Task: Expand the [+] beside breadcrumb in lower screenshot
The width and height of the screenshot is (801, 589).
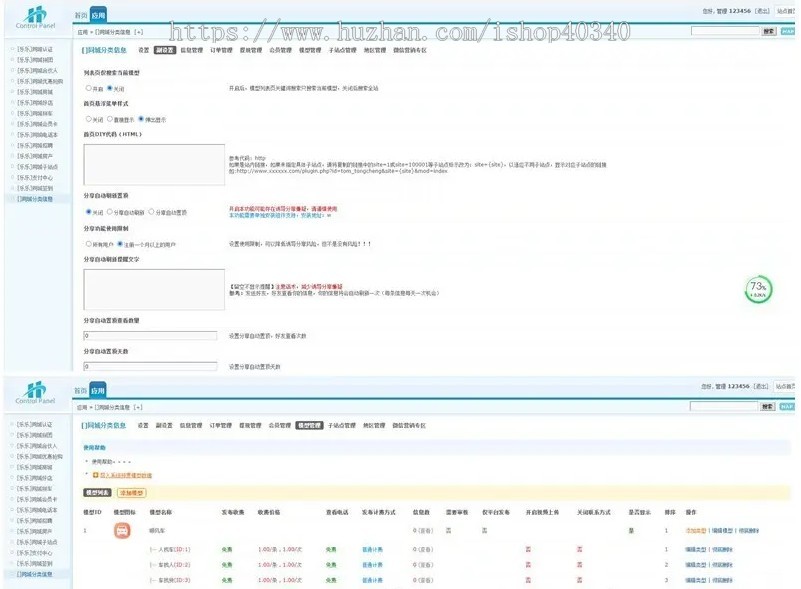Action: [x=138, y=408]
